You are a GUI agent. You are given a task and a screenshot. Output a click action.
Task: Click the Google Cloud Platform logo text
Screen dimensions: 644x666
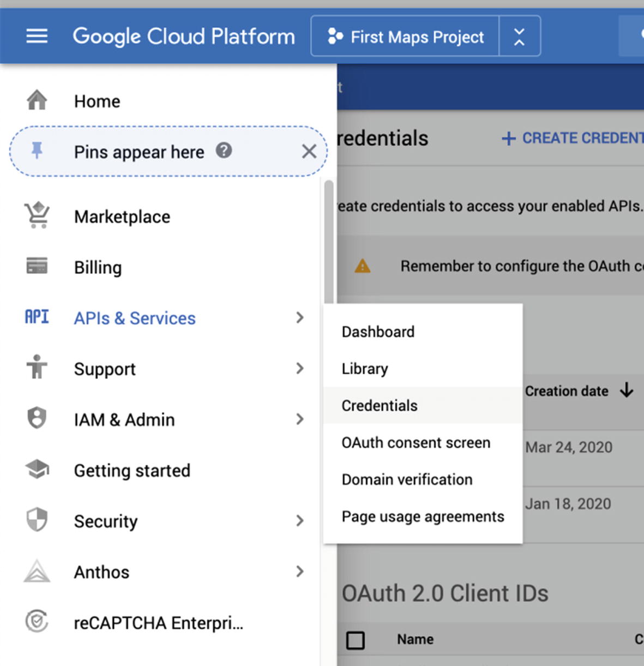coord(184,37)
